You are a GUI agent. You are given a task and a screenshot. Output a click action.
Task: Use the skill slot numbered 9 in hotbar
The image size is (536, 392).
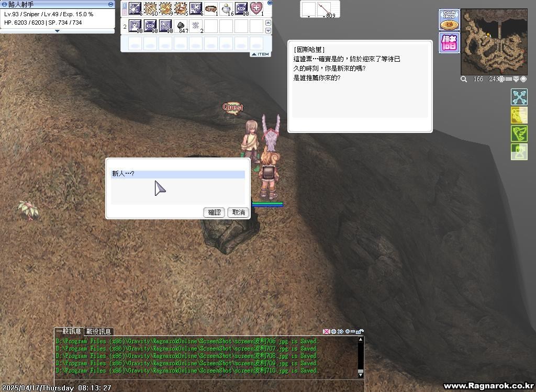coord(165,8)
